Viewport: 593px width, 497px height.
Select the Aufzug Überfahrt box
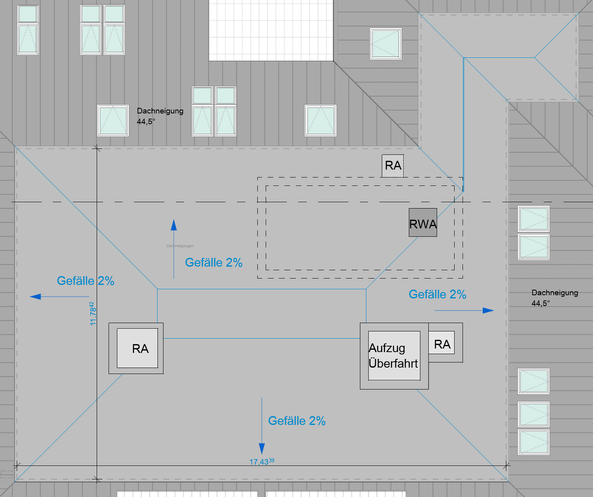(x=394, y=356)
